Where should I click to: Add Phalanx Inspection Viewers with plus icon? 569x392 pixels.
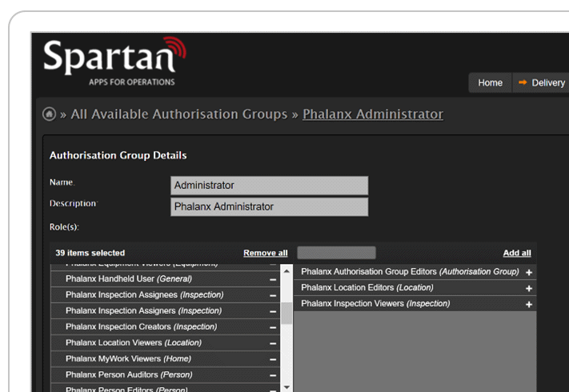(x=529, y=304)
